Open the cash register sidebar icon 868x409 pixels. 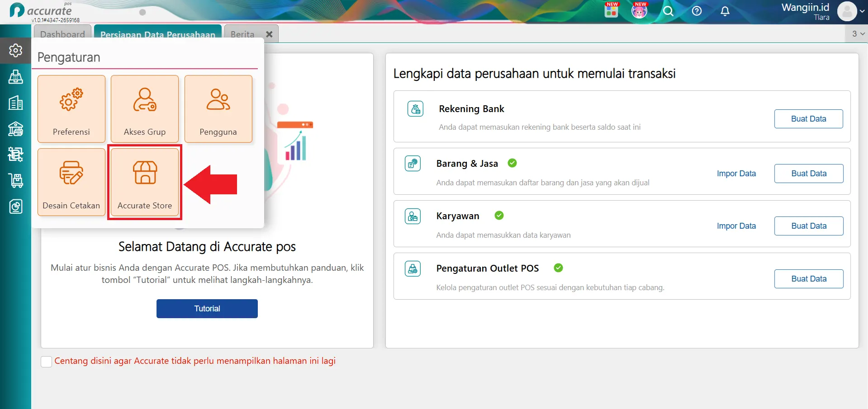tap(15, 77)
